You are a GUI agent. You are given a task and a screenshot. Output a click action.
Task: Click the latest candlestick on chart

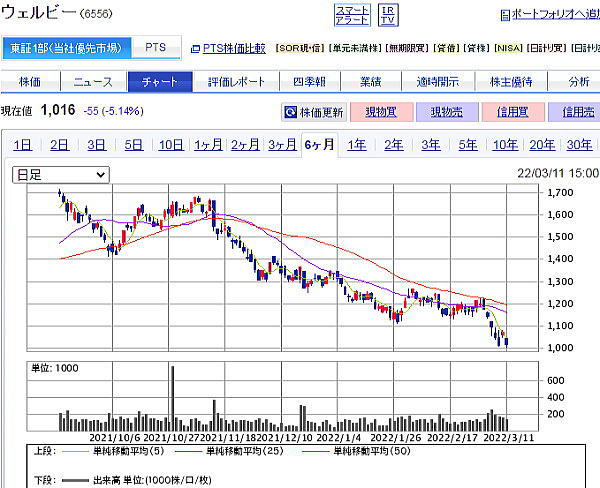(507, 342)
